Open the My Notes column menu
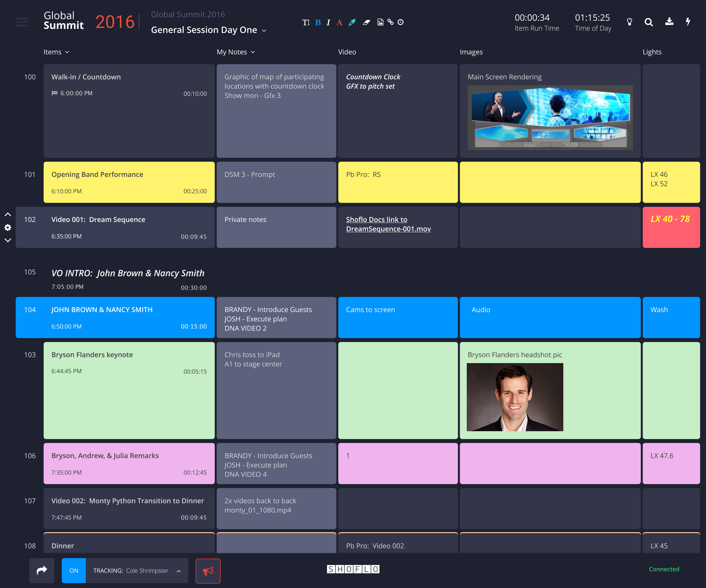The width and height of the screenshot is (706, 588). (253, 52)
